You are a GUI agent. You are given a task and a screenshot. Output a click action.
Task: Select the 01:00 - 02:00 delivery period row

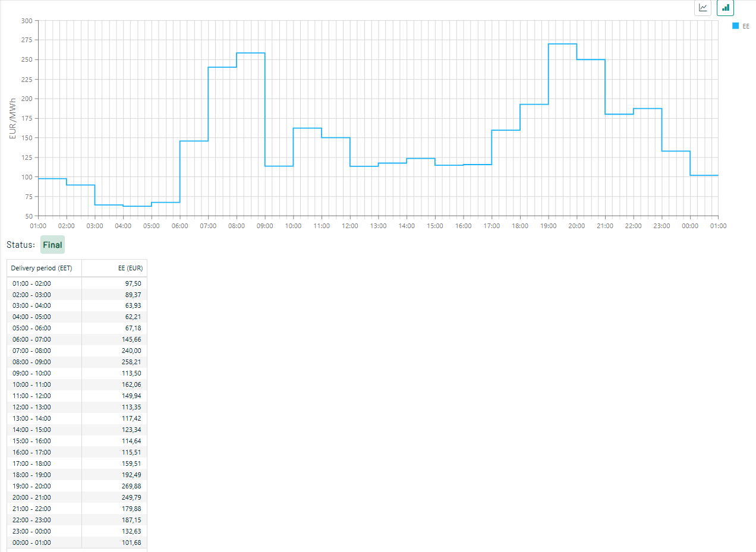coord(31,283)
